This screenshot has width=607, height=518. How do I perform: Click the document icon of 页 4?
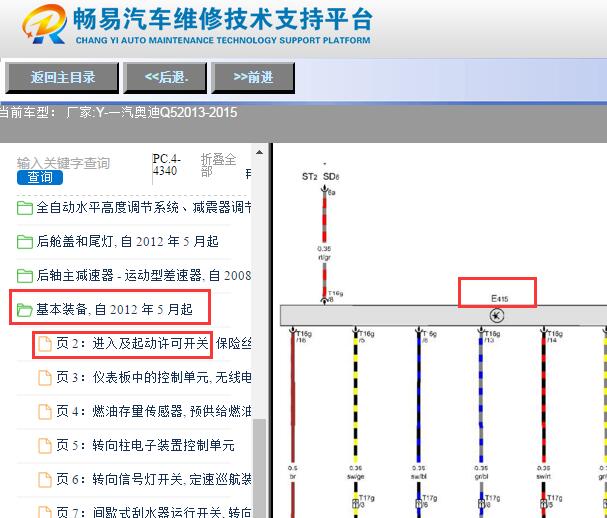click(45, 412)
